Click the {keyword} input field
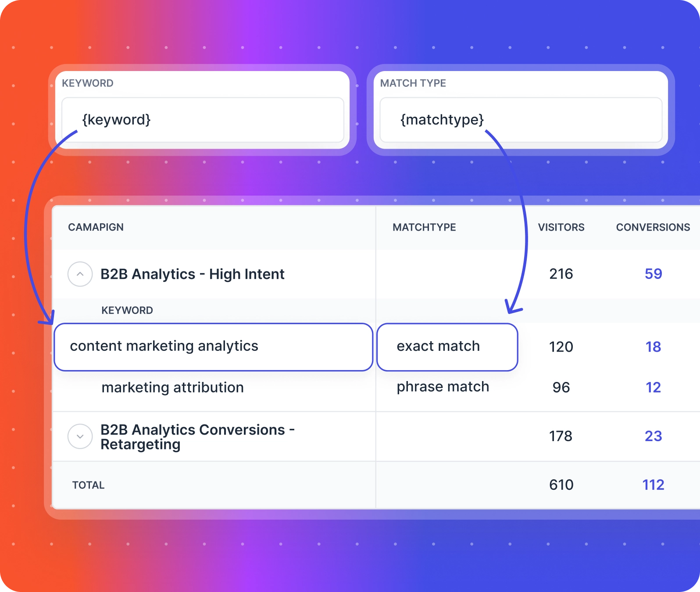The height and width of the screenshot is (592, 700). coord(203,120)
